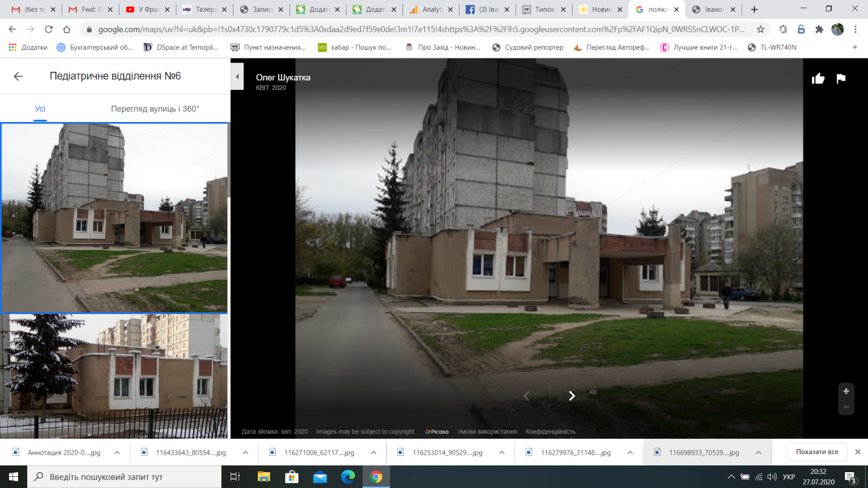
Task: Go to previous photo with left chevron
Action: coord(527,396)
